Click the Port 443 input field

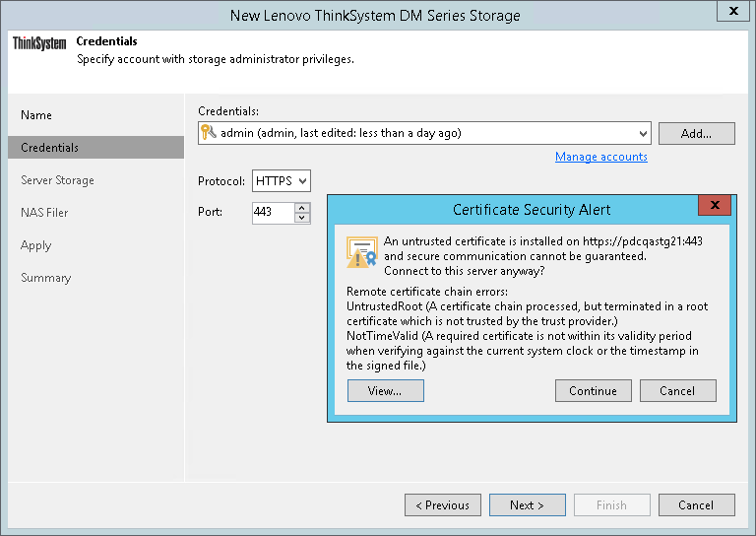coord(273,212)
